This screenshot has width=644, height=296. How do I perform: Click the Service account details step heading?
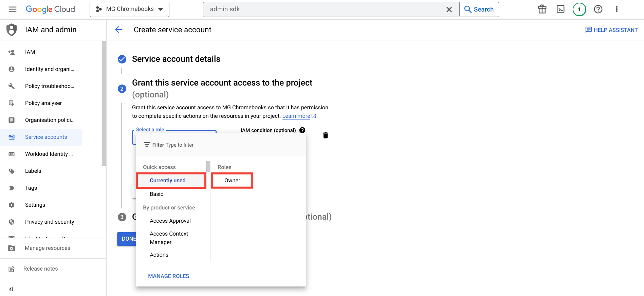(x=176, y=59)
